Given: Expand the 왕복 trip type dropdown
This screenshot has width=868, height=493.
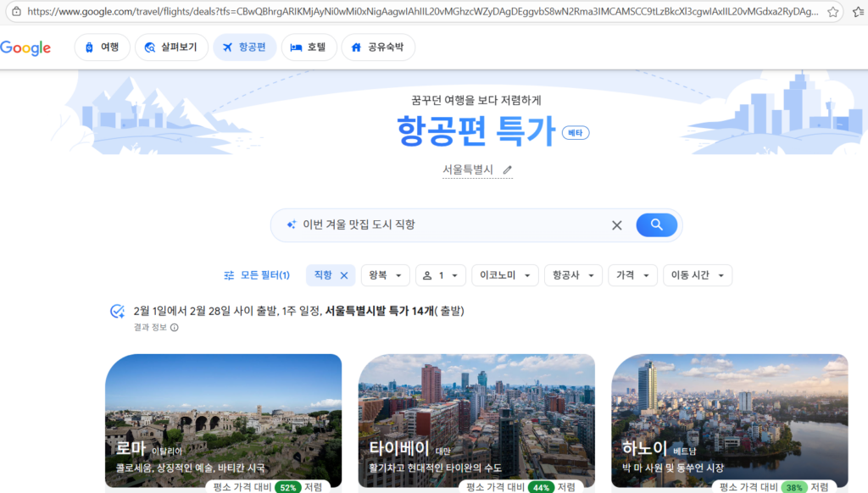Looking at the screenshot, I should tap(385, 275).
